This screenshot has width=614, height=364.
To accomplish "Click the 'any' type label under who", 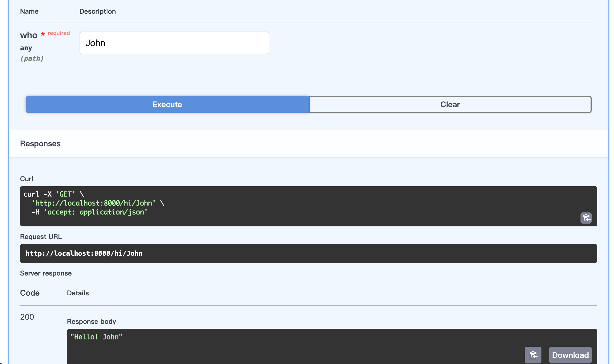I will coord(26,48).
